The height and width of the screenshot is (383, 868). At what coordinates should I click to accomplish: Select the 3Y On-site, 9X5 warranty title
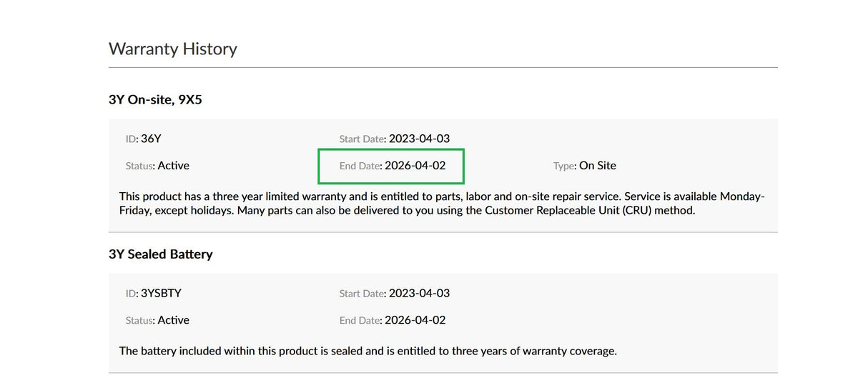(x=155, y=99)
